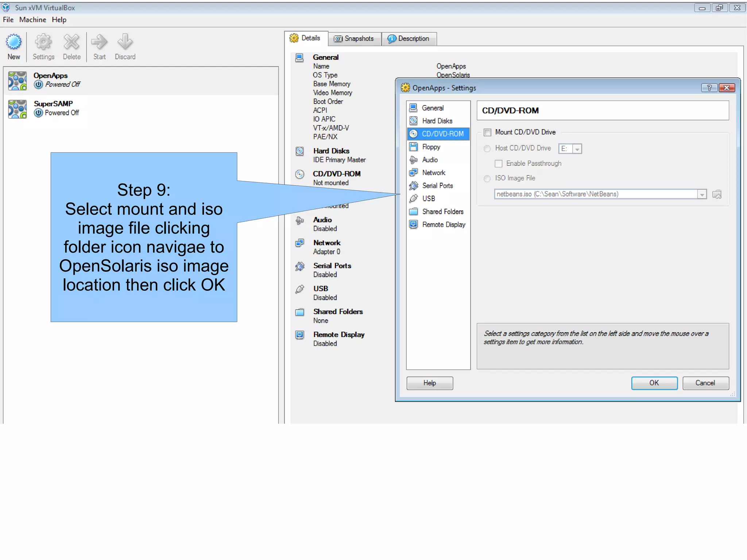Click the question mark help button in dialog title
This screenshot has width=747, height=560.
tap(709, 88)
